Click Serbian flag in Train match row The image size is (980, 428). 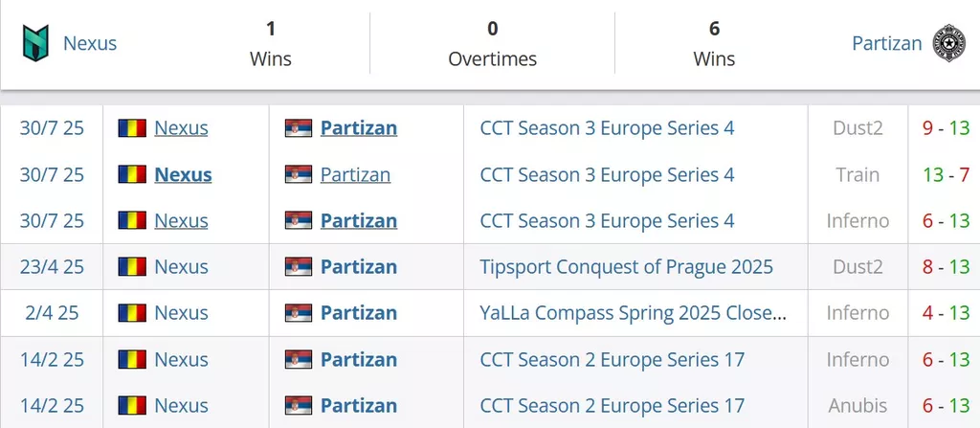(x=299, y=174)
